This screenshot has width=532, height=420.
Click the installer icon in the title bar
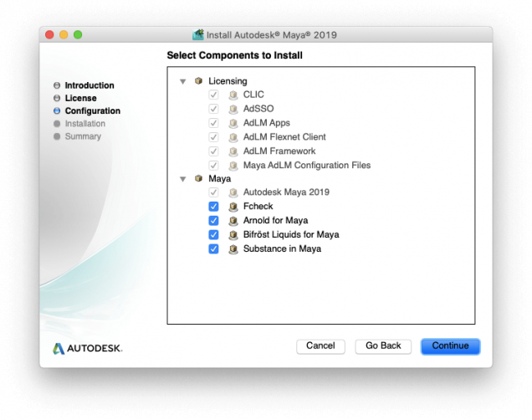point(198,34)
